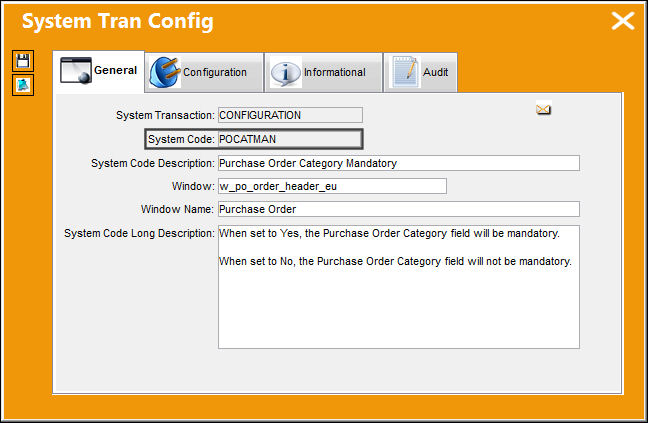
Task: Open the Informational tab
Action: [323, 72]
